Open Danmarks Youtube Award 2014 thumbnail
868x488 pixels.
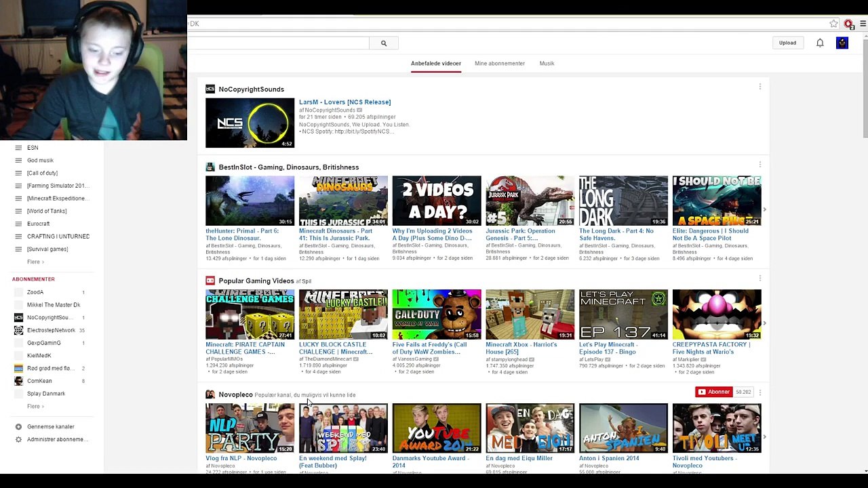coord(437,428)
